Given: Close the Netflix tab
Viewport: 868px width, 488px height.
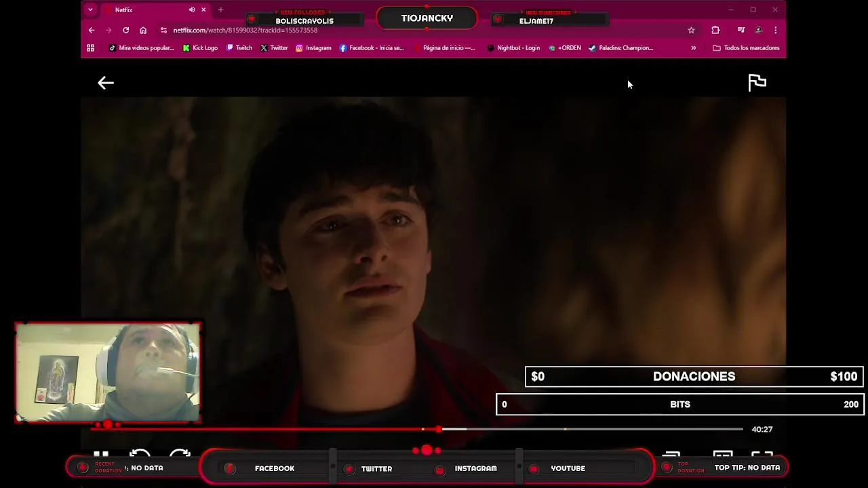Looking at the screenshot, I should 203,9.
